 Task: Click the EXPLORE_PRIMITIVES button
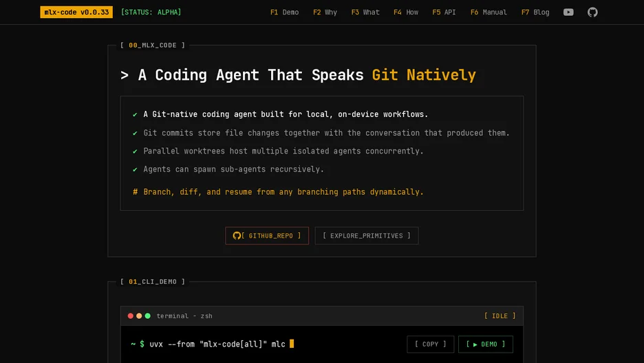[x=366, y=236]
